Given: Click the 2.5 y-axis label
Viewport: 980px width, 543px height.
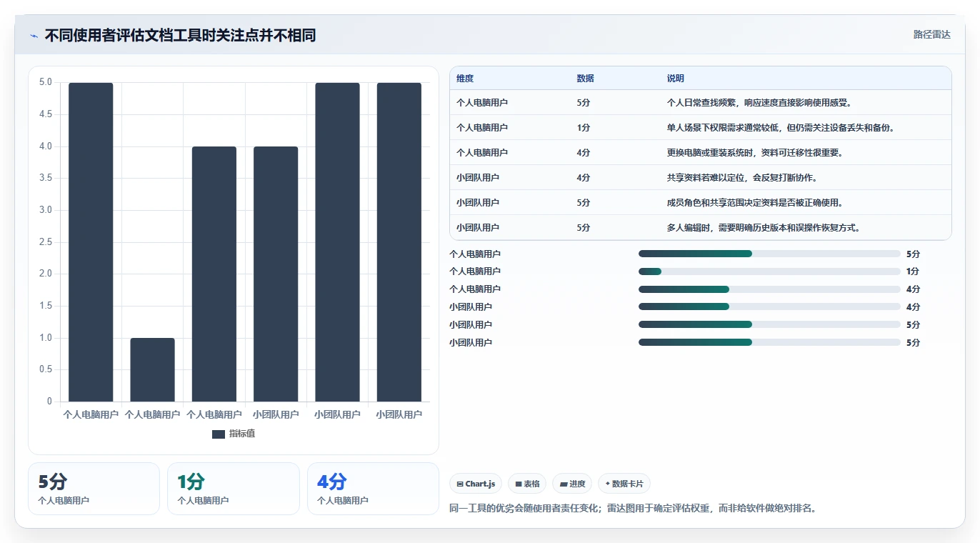Looking at the screenshot, I should tap(46, 242).
